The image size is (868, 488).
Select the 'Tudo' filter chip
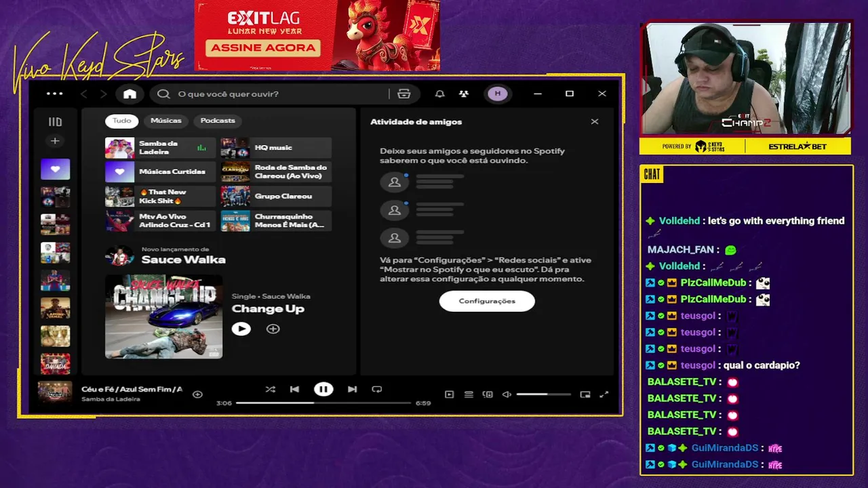tap(122, 121)
